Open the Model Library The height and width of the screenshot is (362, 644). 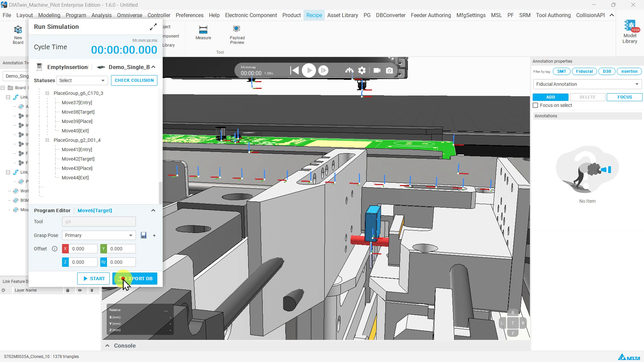point(630,32)
